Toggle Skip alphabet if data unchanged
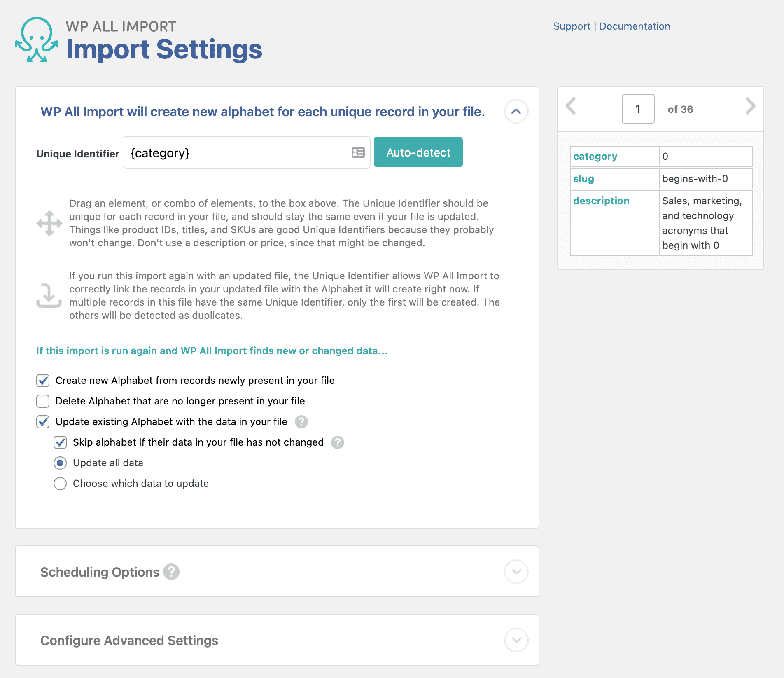784x678 pixels. point(60,442)
